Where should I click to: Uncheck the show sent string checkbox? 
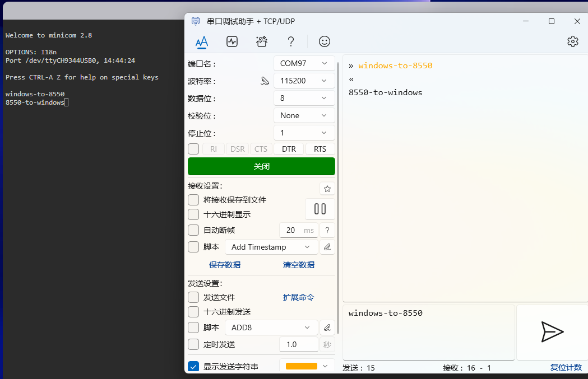pos(193,367)
